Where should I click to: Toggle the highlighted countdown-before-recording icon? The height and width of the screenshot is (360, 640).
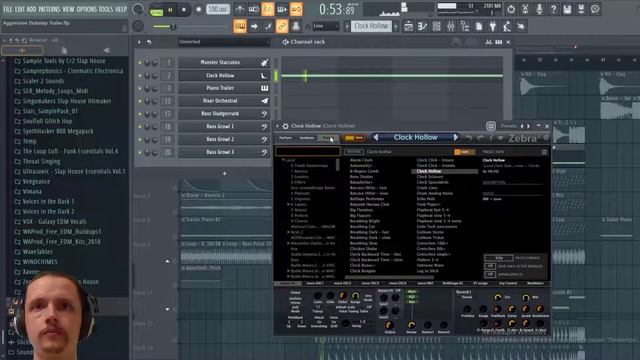(268, 9)
